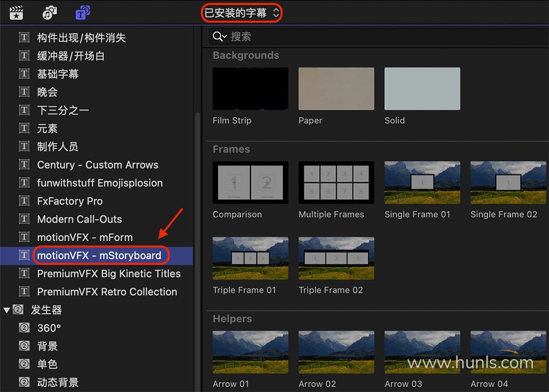Click the generator icon beside 动态背景
549x392 pixels.
tap(24, 382)
